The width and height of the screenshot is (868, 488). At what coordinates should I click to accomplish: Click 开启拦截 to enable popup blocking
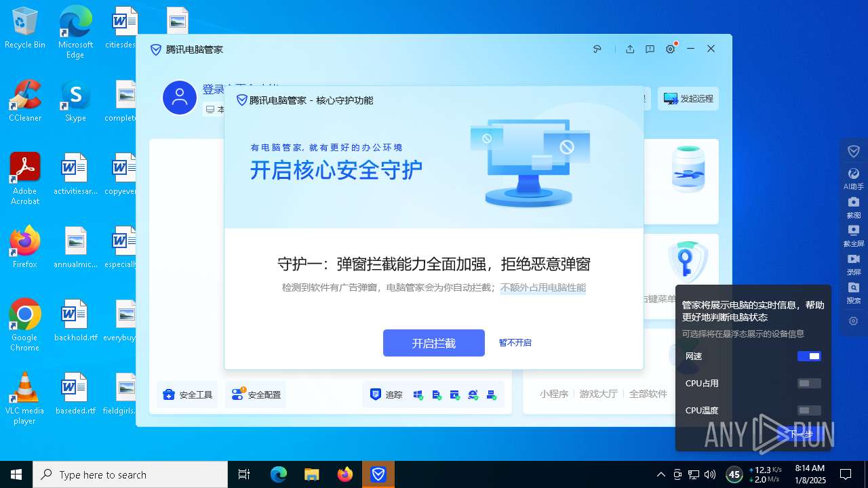434,343
